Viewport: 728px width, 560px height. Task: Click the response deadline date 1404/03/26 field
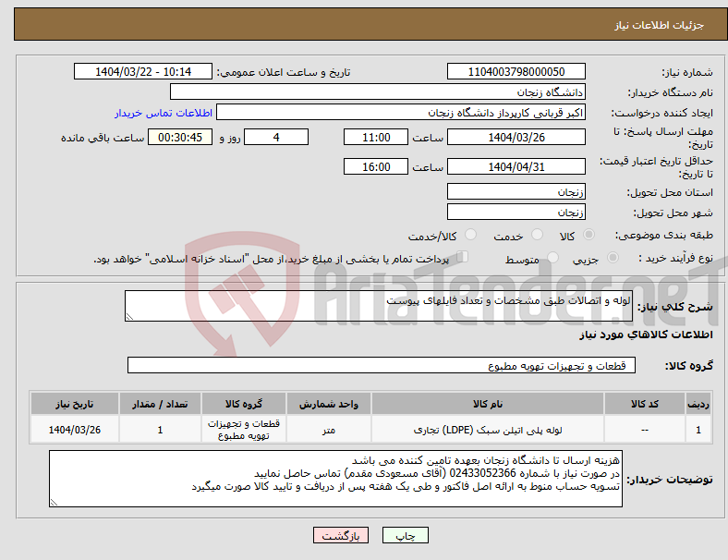[x=516, y=137]
